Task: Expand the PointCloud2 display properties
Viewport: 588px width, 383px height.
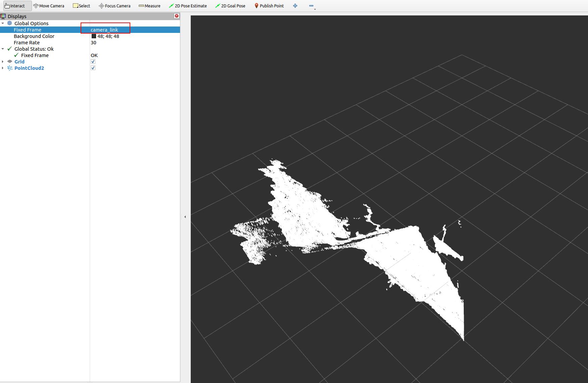Action: point(3,68)
